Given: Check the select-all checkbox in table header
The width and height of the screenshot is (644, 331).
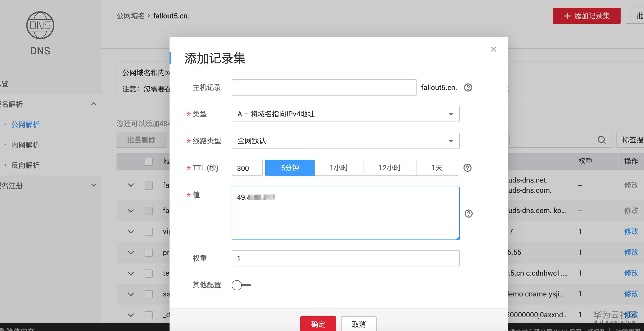Looking at the screenshot, I should 149,161.
